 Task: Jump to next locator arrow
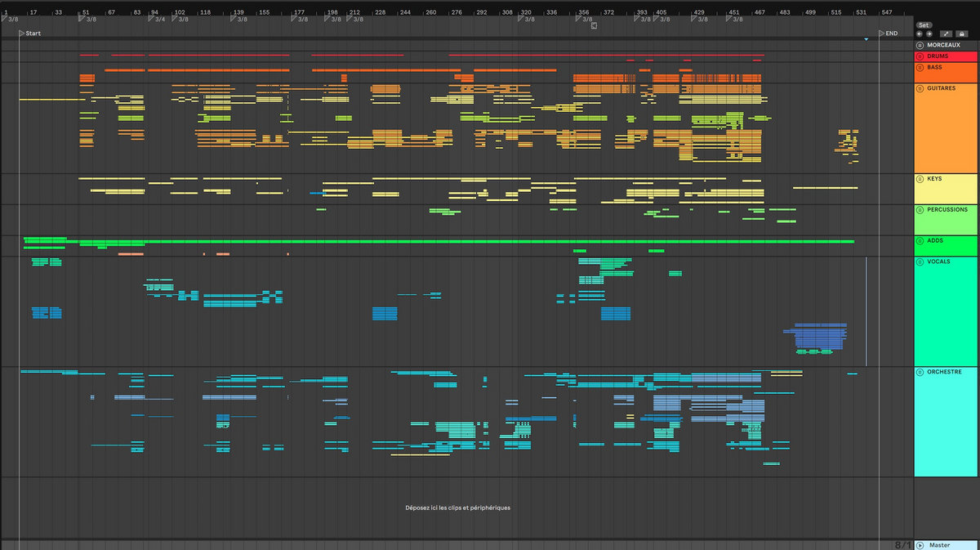click(929, 34)
